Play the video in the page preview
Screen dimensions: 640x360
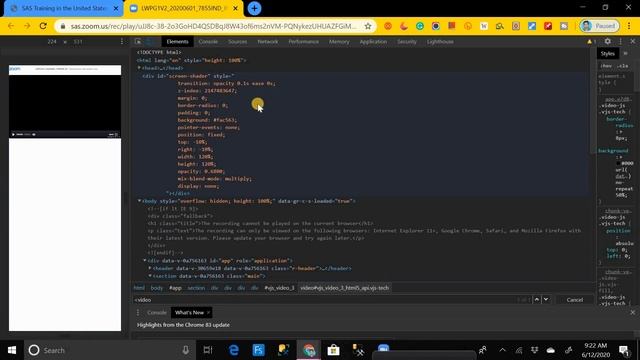click(x=13, y=134)
